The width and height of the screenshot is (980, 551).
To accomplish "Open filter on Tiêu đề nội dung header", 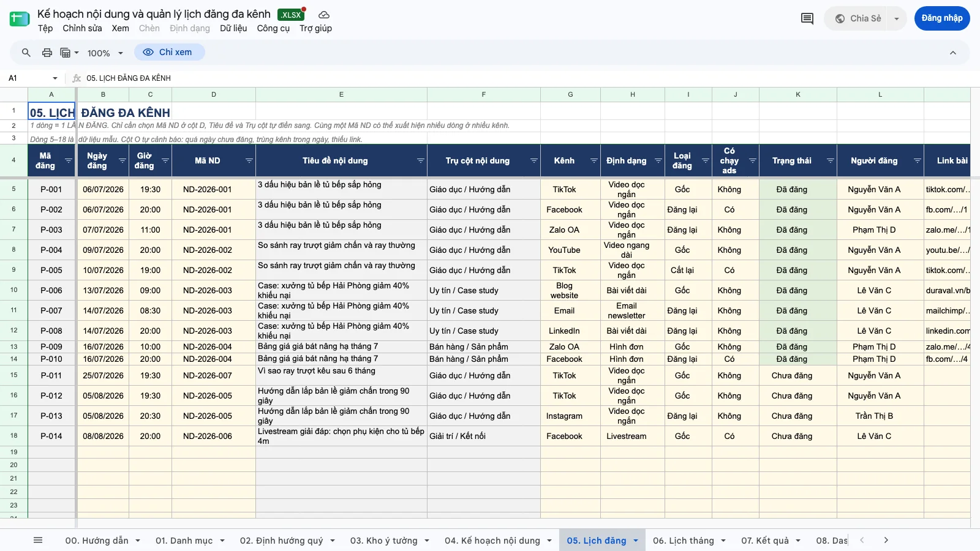I will pyautogui.click(x=420, y=161).
